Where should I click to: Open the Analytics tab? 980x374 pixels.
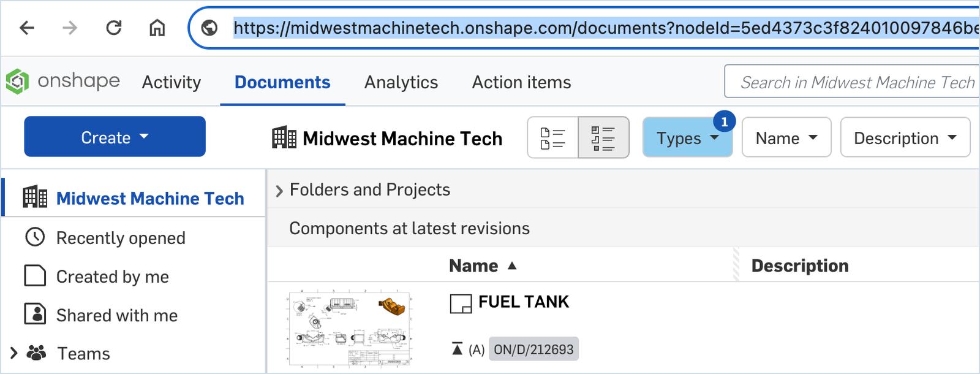(401, 82)
